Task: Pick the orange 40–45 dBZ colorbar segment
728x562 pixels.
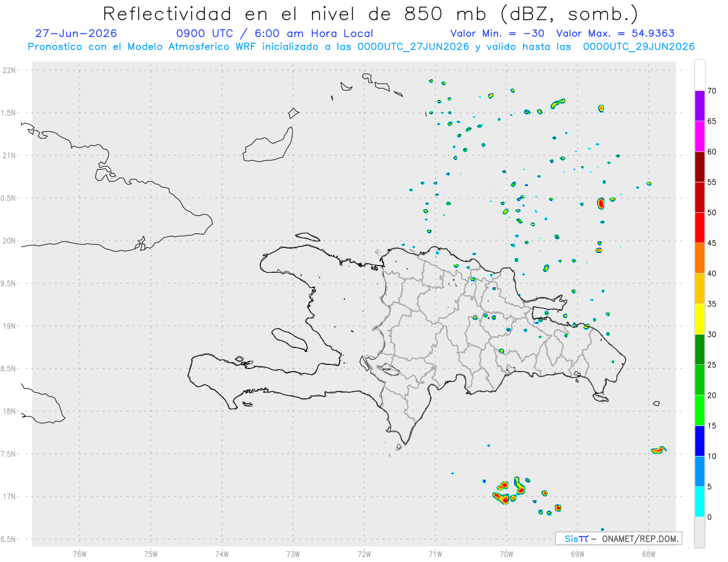Action: [x=699, y=258]
